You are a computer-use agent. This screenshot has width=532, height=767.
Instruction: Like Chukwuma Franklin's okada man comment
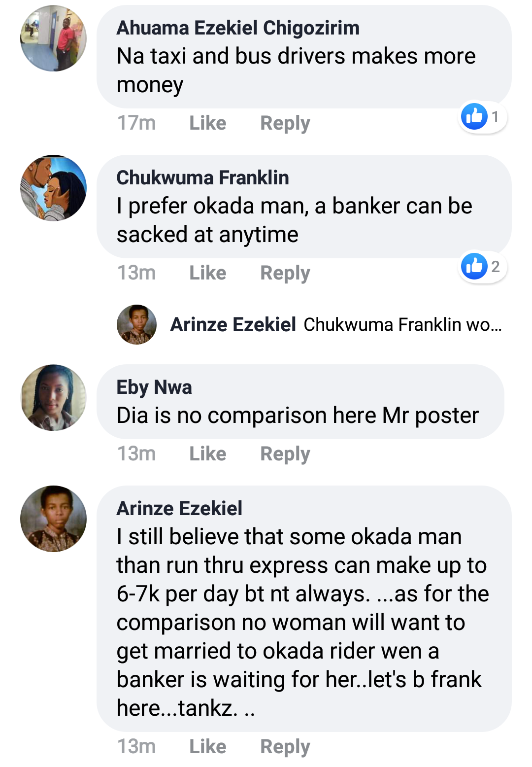tap(207, 273)
